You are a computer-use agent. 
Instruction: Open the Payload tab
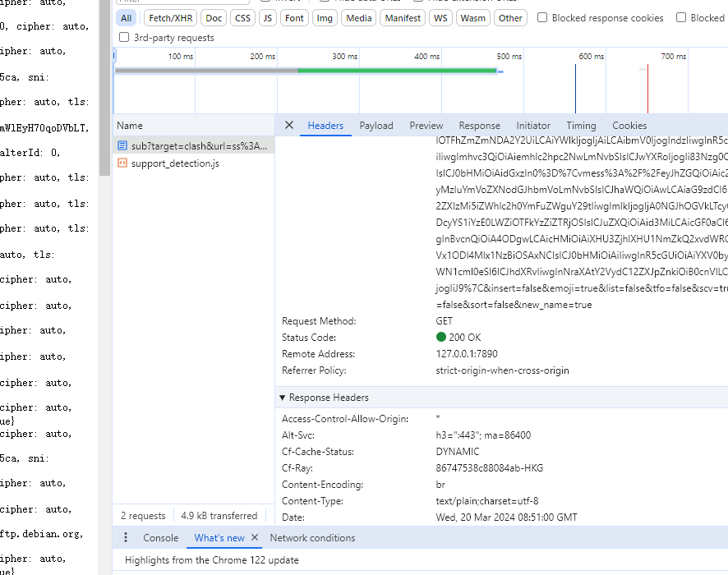[376, 126]
